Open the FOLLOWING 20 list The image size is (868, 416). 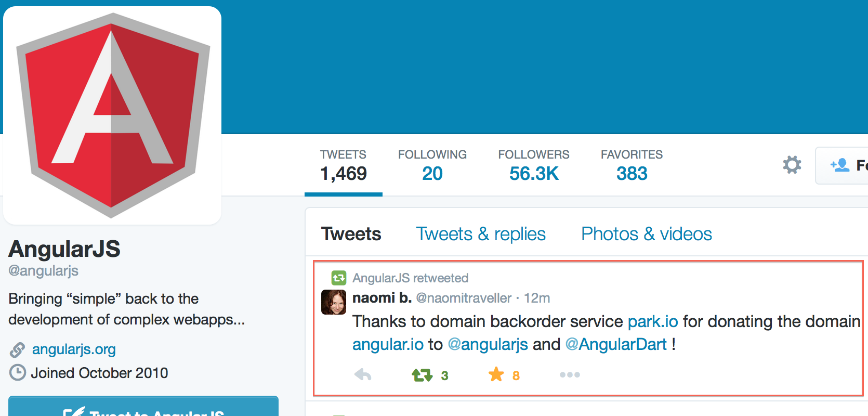(432, 166)
